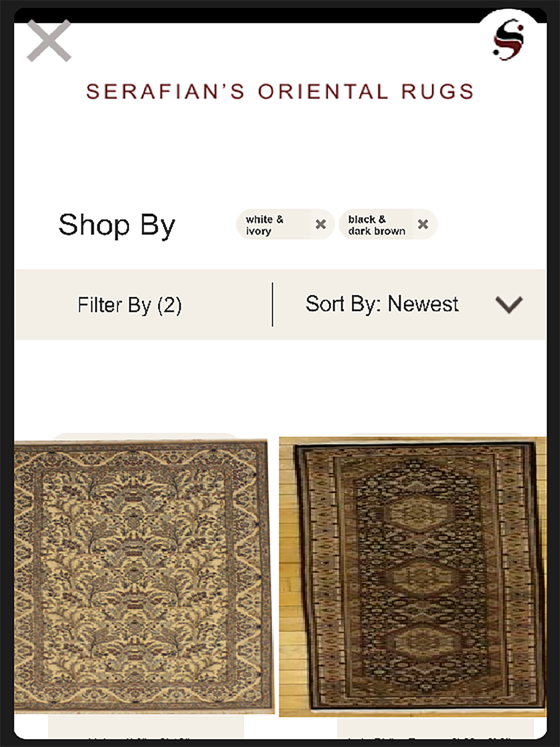Select the Newest sort value text
The image size is (560, 747).
click(x=423, y=304)
